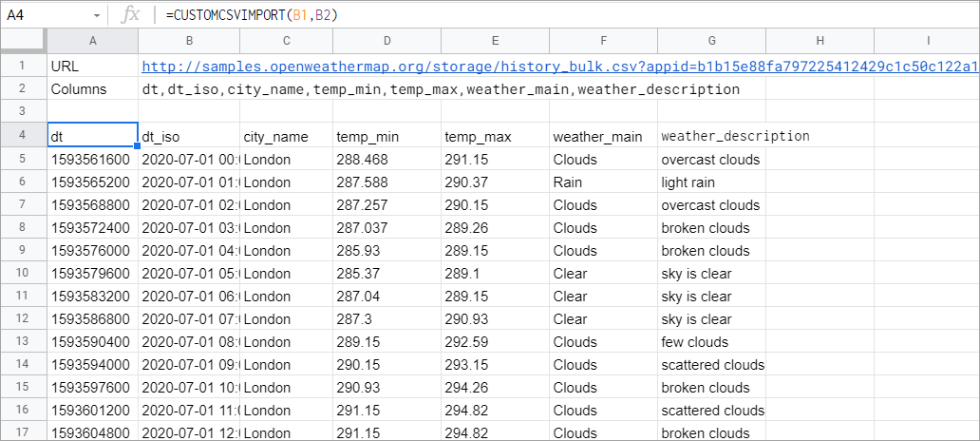This screenshot has width=980, height=441.
Task: Select column G header
Action: pos(711,41)
